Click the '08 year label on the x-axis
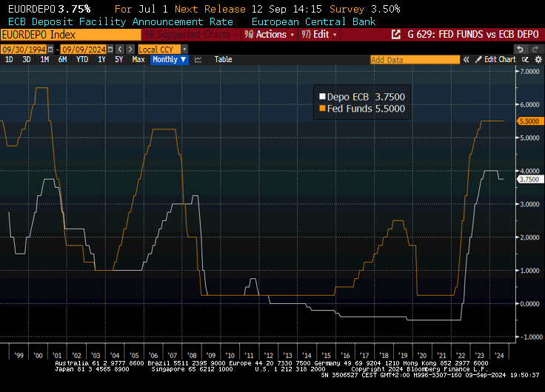Screen dimensions: 545x392 click(192, 356)
